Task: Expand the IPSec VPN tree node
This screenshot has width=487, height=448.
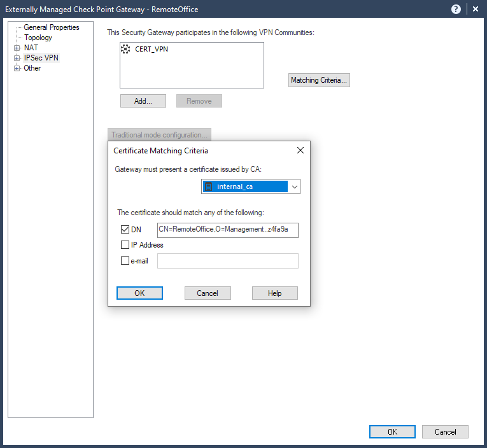Action: [x=17, y=58]
